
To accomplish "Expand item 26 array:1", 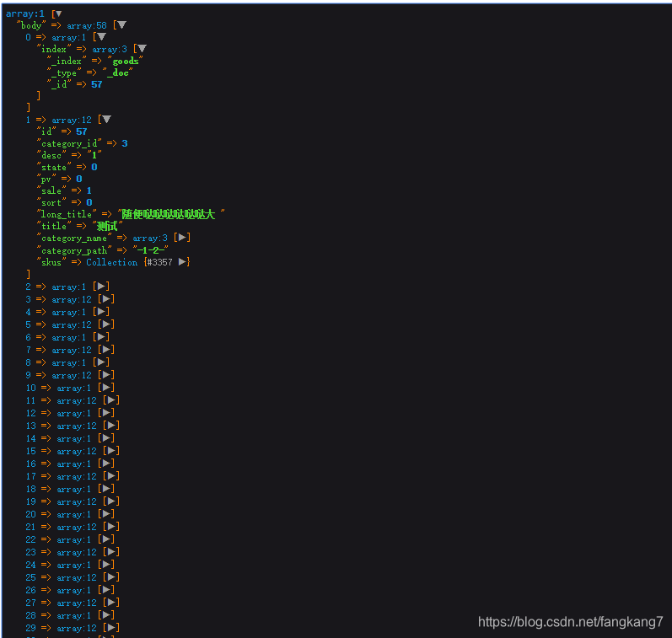I will point(107,590).
